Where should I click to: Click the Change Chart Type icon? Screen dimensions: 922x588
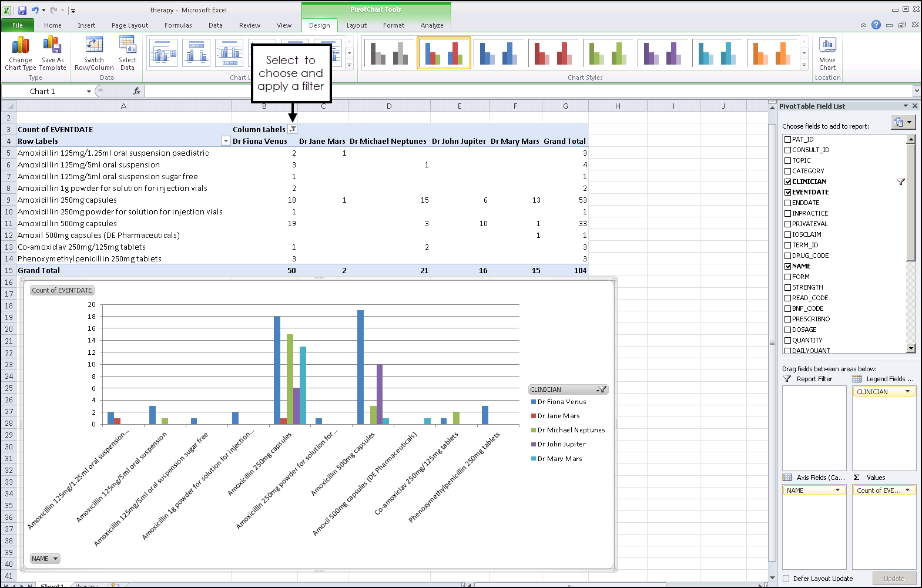click(x=21, y=46)
